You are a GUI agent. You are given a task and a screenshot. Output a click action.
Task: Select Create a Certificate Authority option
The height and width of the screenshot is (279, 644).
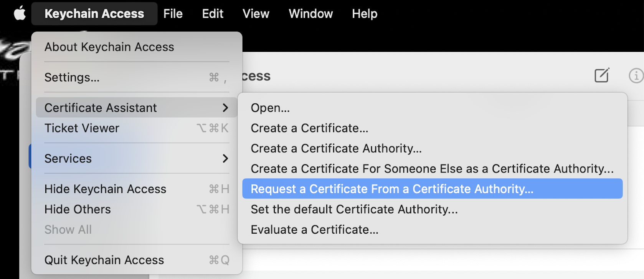click(x=336, y=148)
